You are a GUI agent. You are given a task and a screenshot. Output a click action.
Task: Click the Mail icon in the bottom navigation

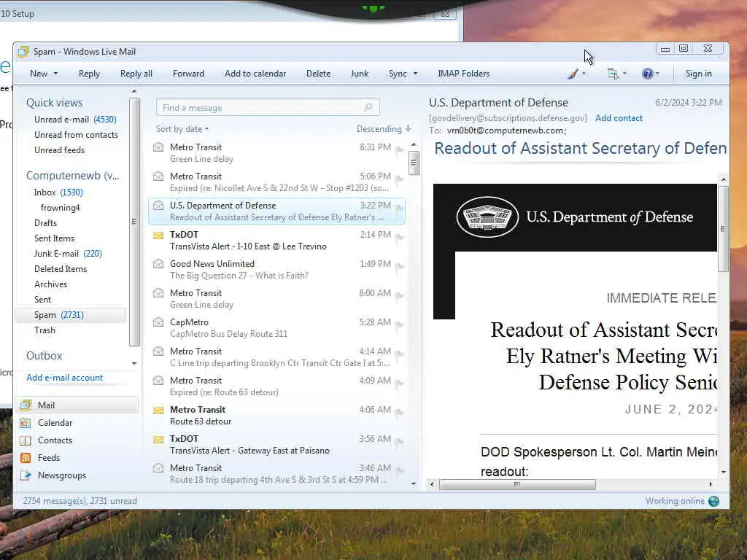[26, 405]
